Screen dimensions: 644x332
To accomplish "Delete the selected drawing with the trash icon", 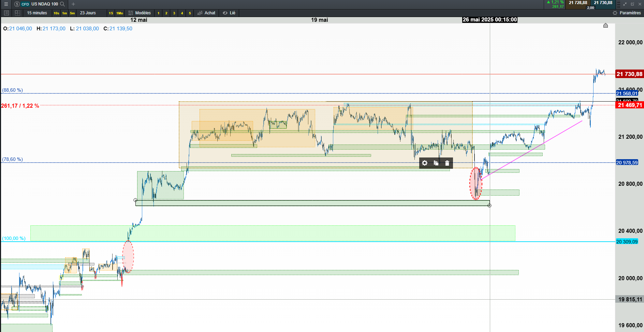I will tap(447, 163).
